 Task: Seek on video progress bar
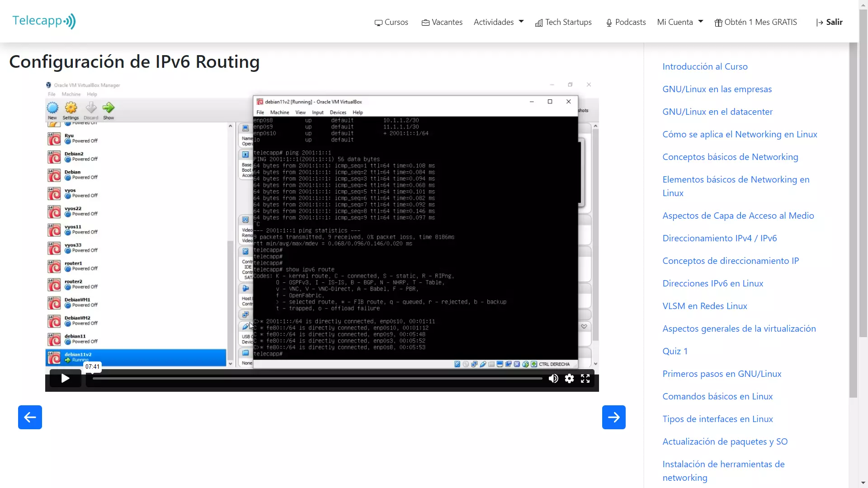(x=316, y=379)
